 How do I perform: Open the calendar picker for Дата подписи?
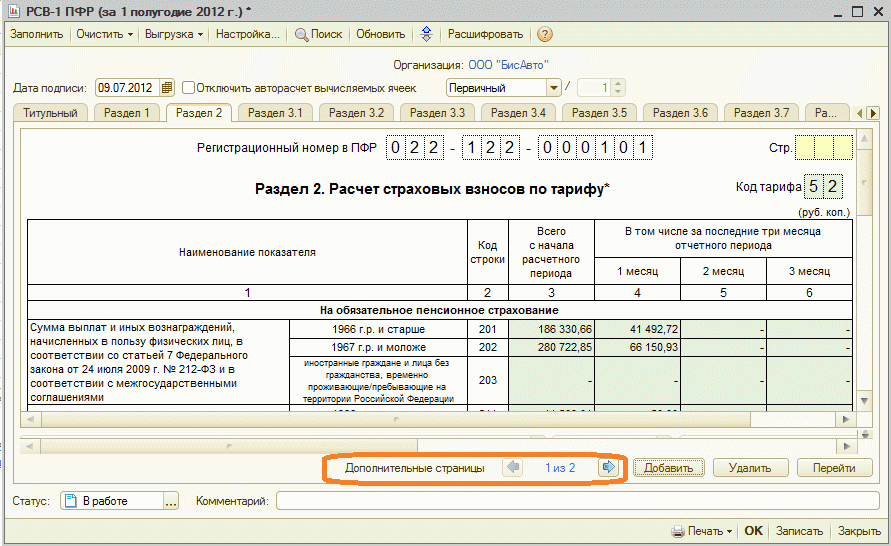coord(167,88)
